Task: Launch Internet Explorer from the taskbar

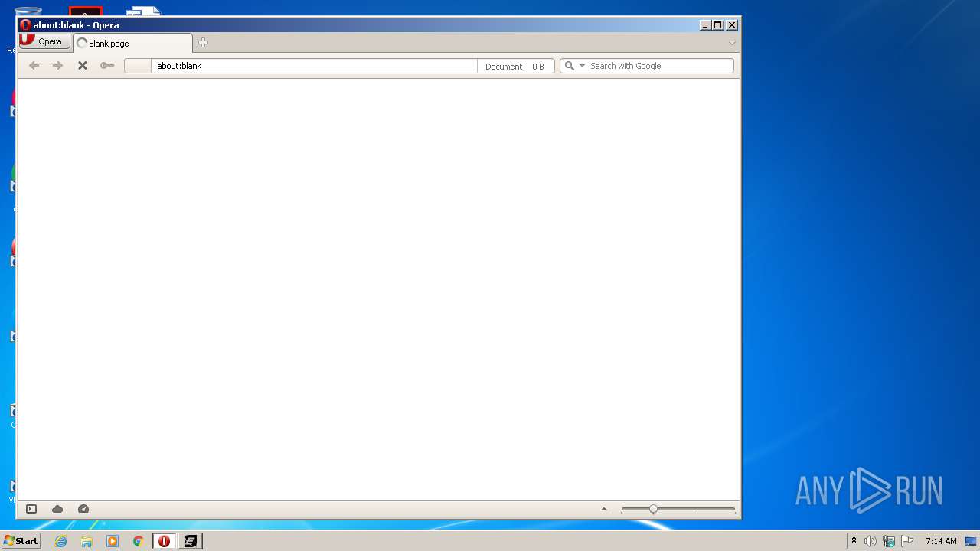Action: [x=60, y=541]
